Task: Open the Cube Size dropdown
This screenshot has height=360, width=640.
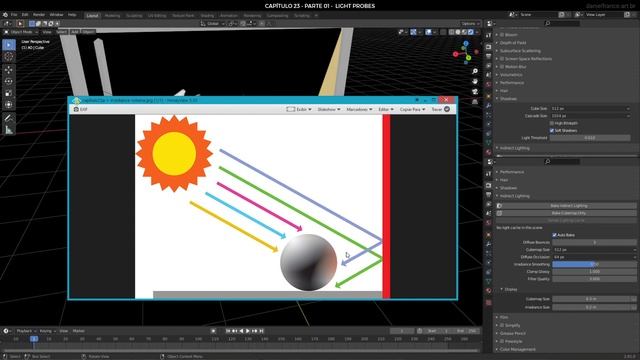Action: click(590, 109)
